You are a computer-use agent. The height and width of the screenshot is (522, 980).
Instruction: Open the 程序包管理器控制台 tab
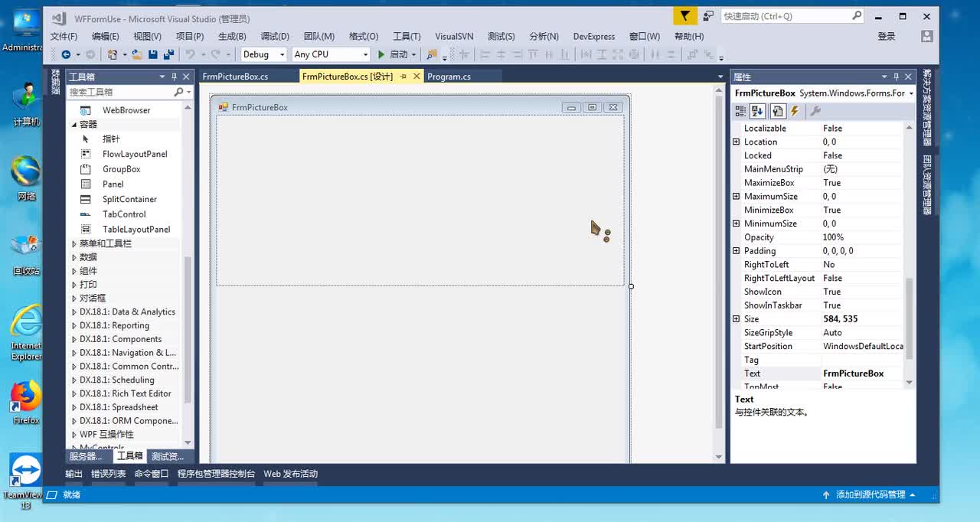[216, 474]
